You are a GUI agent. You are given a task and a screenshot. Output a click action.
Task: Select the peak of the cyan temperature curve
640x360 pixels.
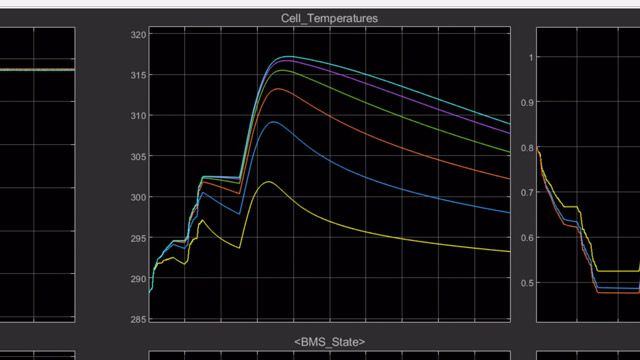click(x=289, y=56)
